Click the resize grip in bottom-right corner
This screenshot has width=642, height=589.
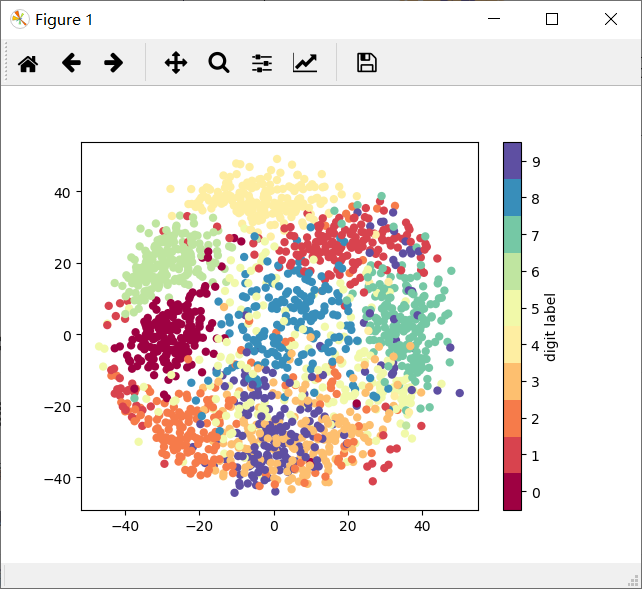(633, 580)
